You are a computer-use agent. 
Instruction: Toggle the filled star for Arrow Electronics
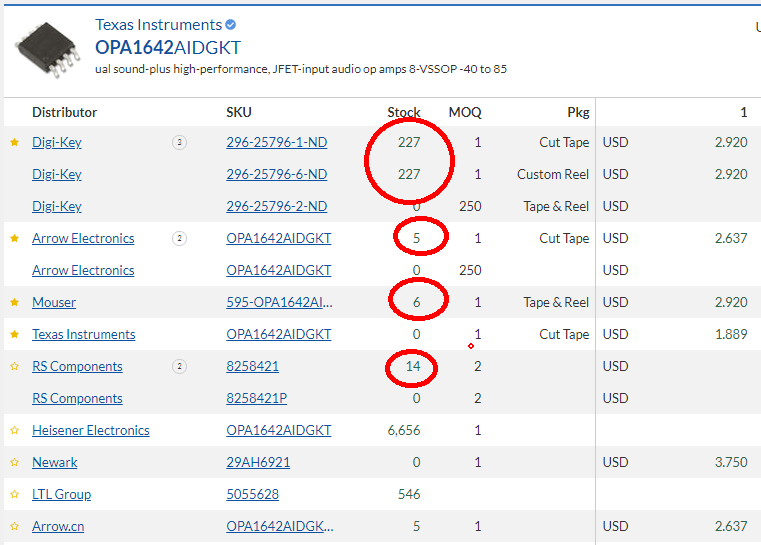[x=15, y=238]
